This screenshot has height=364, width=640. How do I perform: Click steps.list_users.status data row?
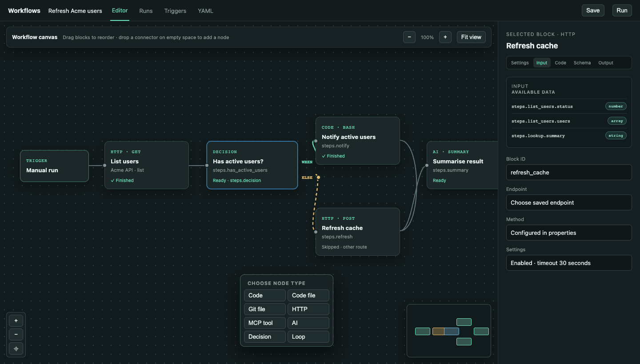[569, 107]
